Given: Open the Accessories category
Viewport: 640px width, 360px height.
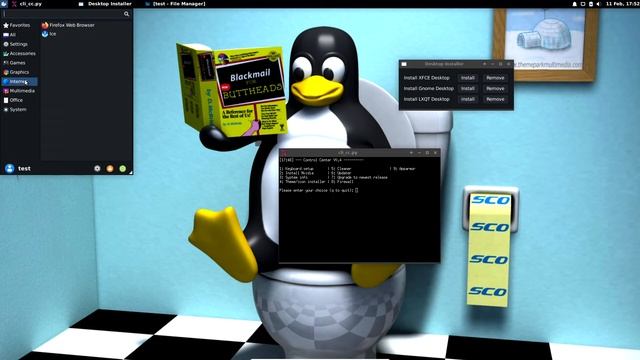Looking at the screenshot, I should pos(19,53).
